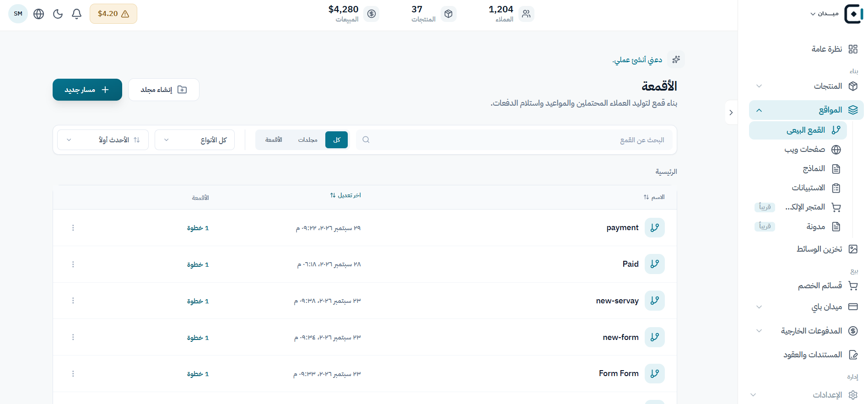Open the three-dot menu for Form Form row
Viewport: 868px width, 404px height.
[x=73, y=374]
